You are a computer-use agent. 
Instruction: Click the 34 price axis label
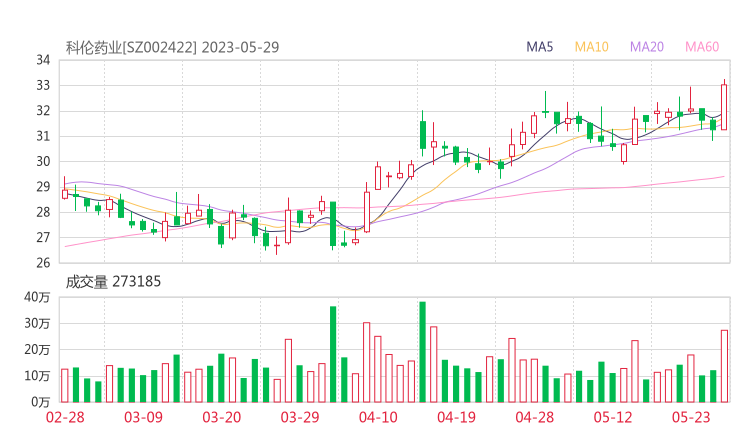(43, 60)
